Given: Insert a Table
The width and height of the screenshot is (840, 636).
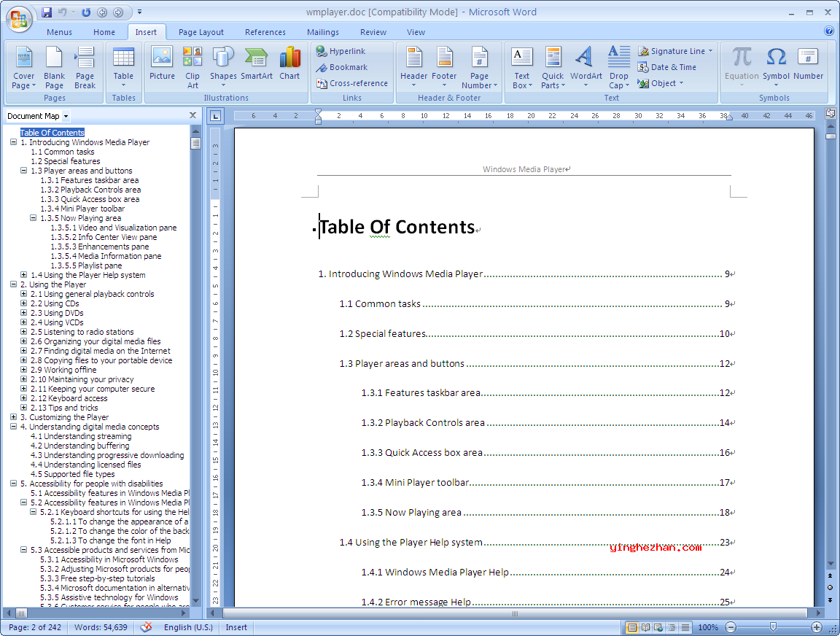Looking at the screenshot, I should (x=123, y=68).
